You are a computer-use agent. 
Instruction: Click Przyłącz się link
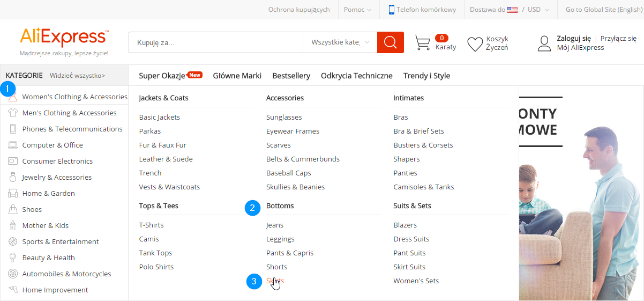(x=618, y=39)
